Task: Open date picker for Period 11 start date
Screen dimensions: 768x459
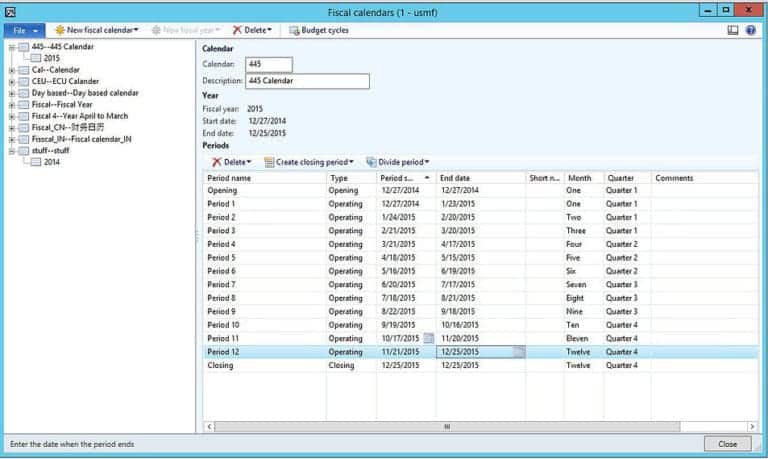Action: pyautogui.click(x=429, y=338)
